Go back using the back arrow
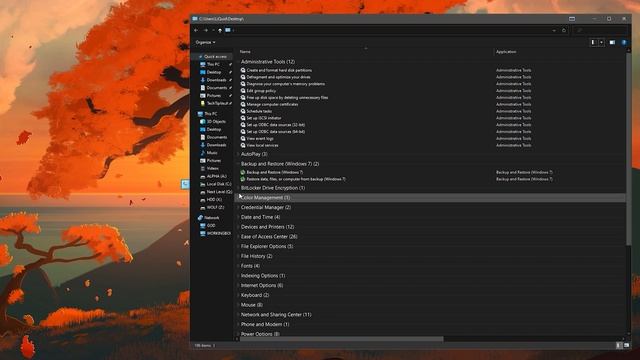640x360 pixels. [x=196, y=30]
